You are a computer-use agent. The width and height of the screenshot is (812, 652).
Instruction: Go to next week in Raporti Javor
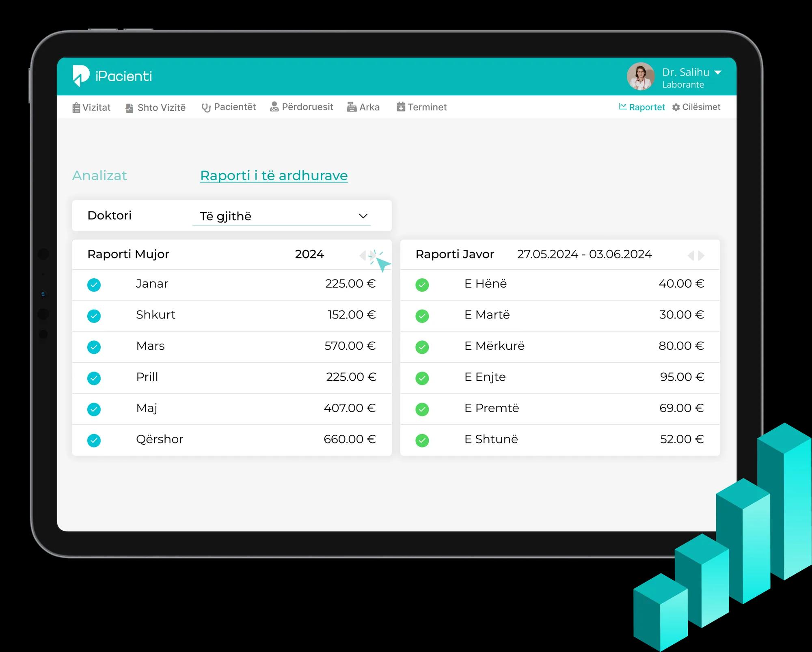tap(701, 256)
